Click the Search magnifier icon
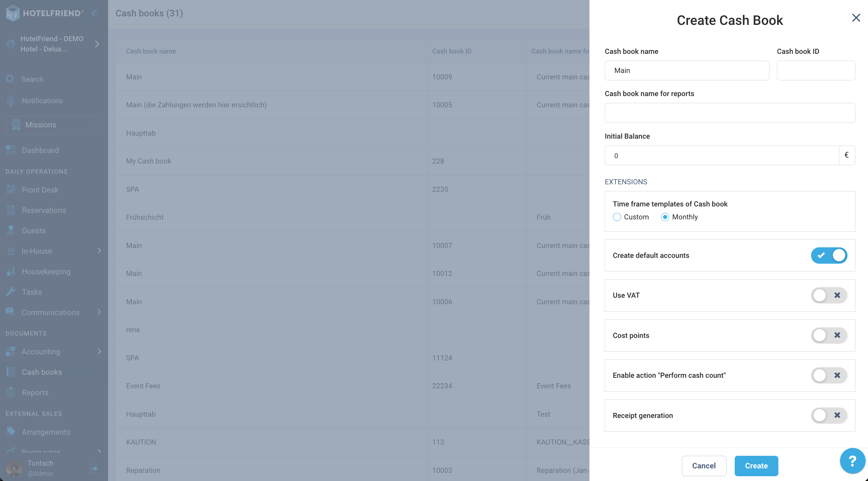Image resolution: width=868 pixels, height=481 pixels. pyautogui.click(x=10, y=79)
